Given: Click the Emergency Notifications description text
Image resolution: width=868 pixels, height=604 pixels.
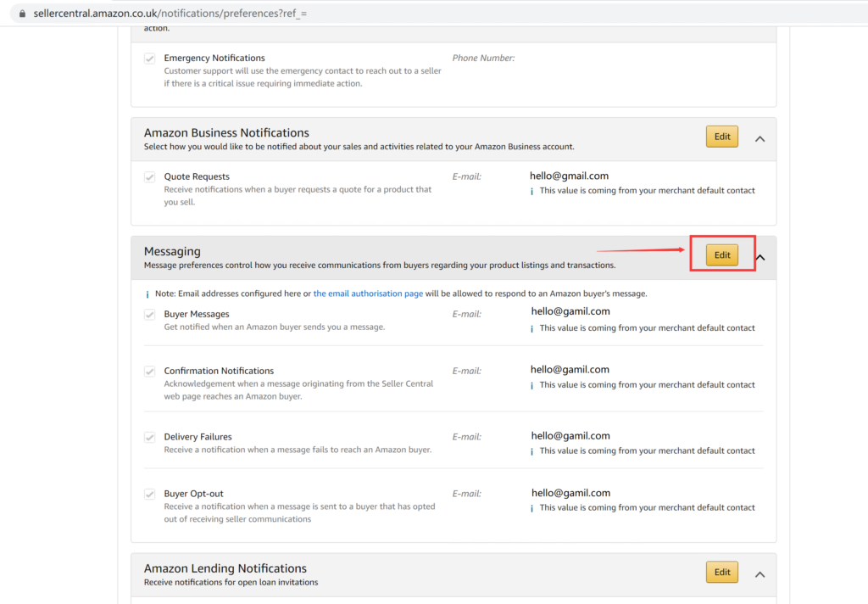Looking at the screenshot, I should (x=303, y=77).
